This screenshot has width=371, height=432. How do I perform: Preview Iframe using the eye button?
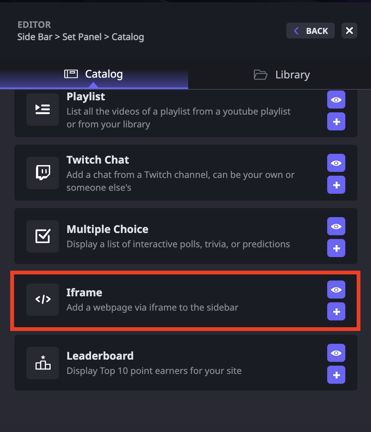pyautogui.click(x=336, y=290)
